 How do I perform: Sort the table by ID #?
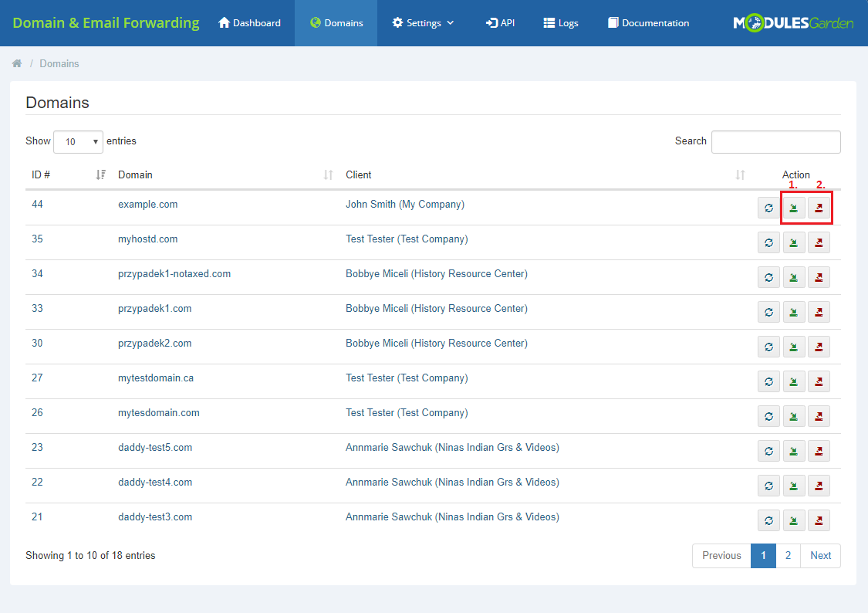point(69,175)
